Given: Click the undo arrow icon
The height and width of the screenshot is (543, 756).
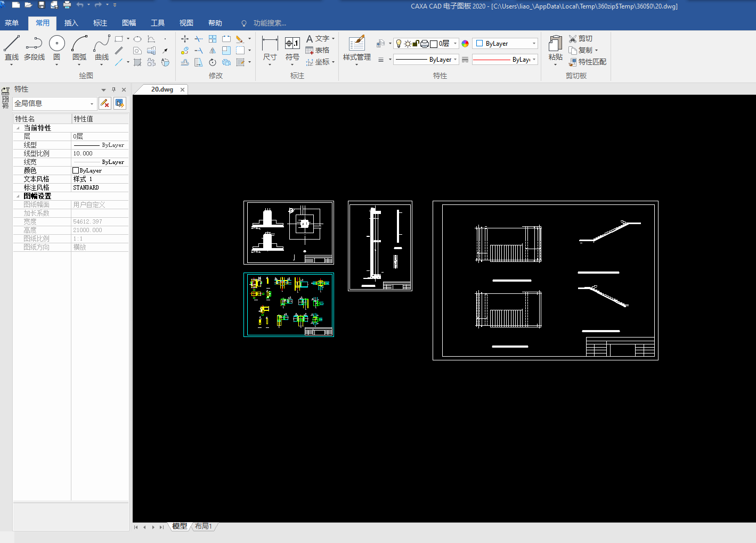Looking at the screenshot, I should 80,5.
